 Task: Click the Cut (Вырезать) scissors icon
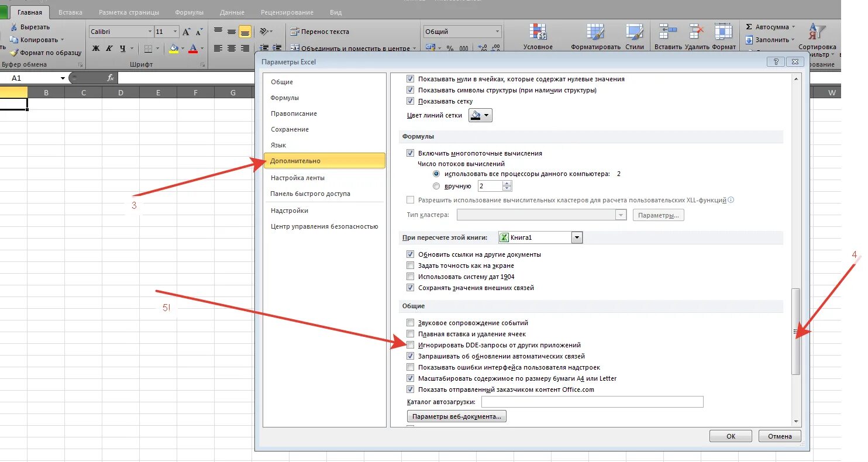pyautogui.click(x=14, y=27)
